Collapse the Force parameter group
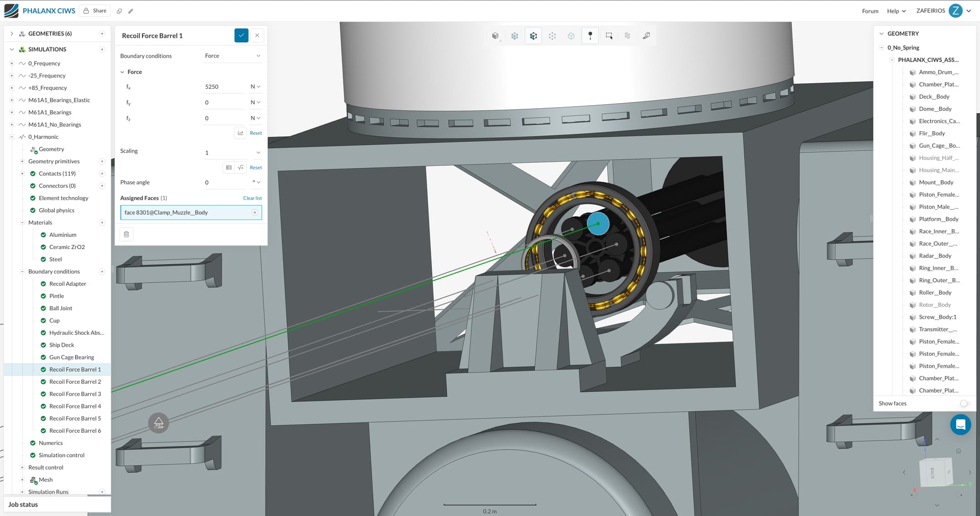This screenshot has width=980, height=516. pyautogui.click(x=122, y=72)
